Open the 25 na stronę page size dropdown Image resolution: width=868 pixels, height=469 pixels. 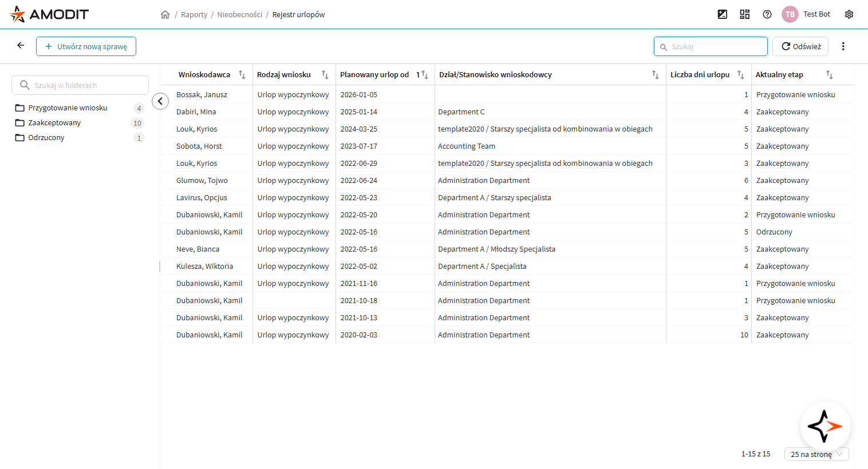pos(816,454)
